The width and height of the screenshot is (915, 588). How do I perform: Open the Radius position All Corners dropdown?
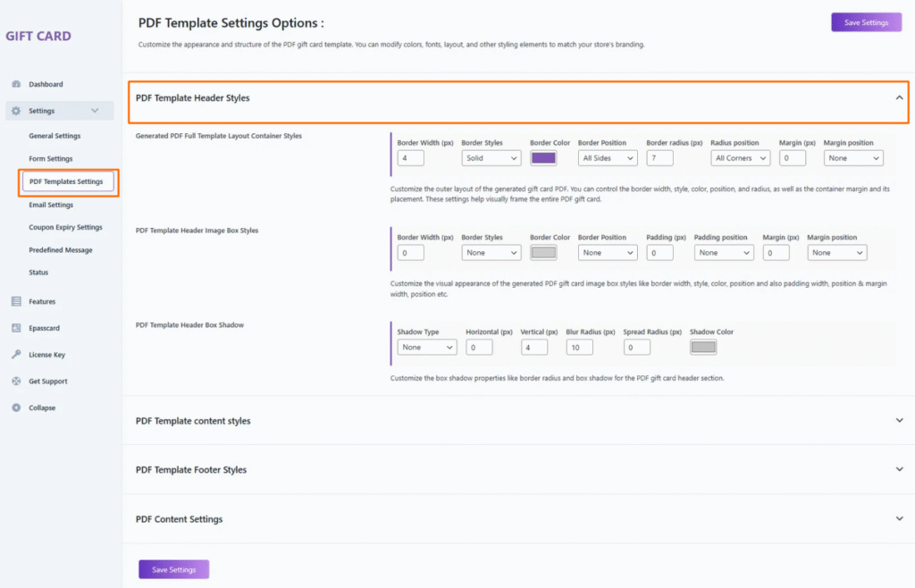[740, 158]
